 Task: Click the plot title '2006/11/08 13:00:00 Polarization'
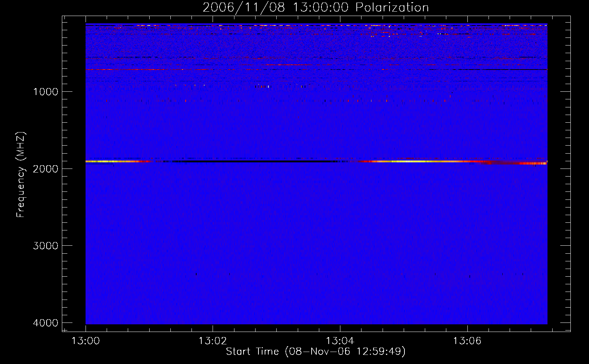coord(316,7)
